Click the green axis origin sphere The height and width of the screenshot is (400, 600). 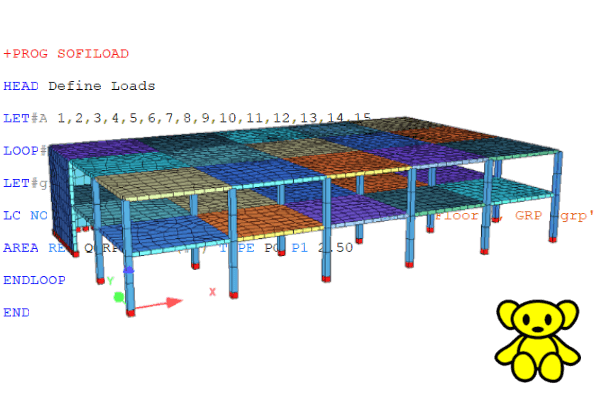click(x=119, y=297)
